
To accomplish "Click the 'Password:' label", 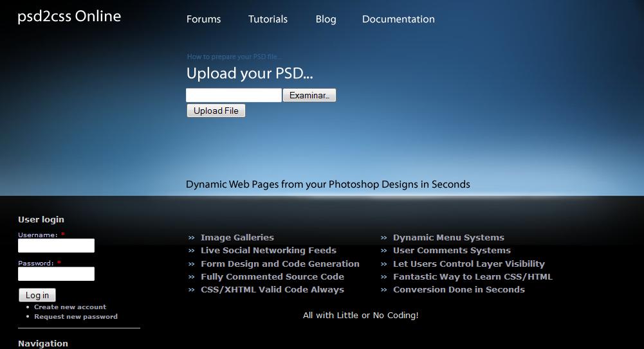I will click(x=36, y=264).
